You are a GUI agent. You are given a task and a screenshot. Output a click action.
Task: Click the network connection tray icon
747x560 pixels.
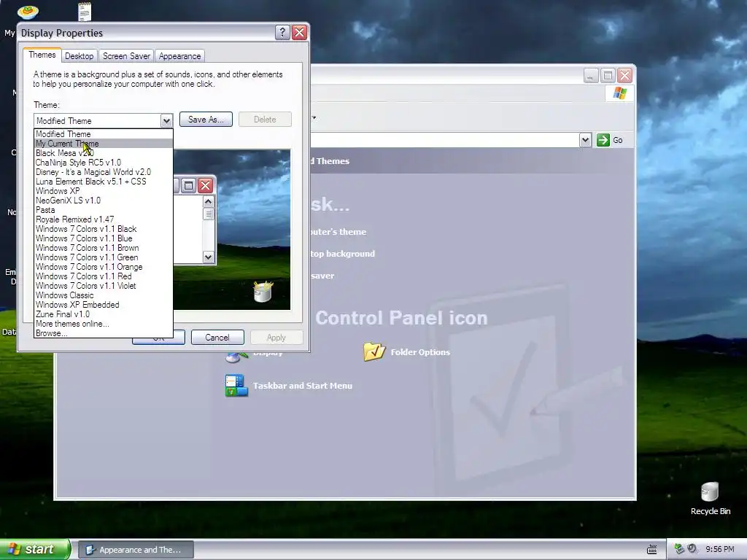coord(679,549)
